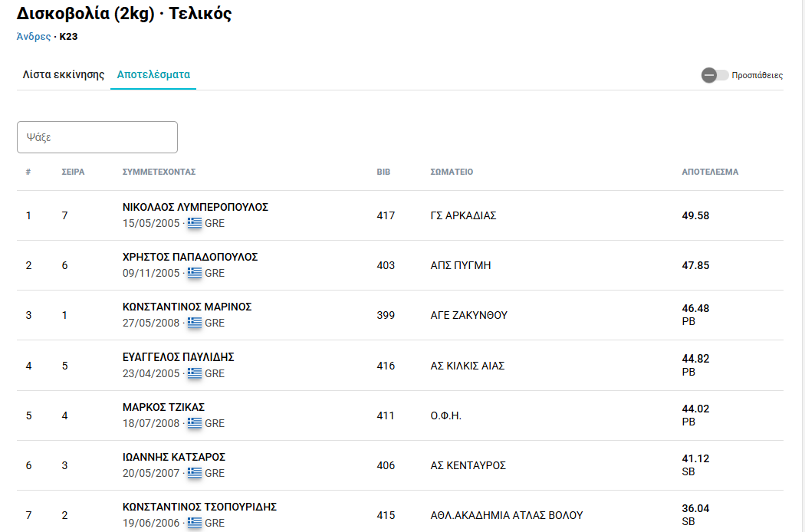The image size is (805, 532).
Task: Open athlete ΙΩΑΝΝΗΣ ΚΑΤΣΑΡΟΣ
Action: (x=173, y=457)
